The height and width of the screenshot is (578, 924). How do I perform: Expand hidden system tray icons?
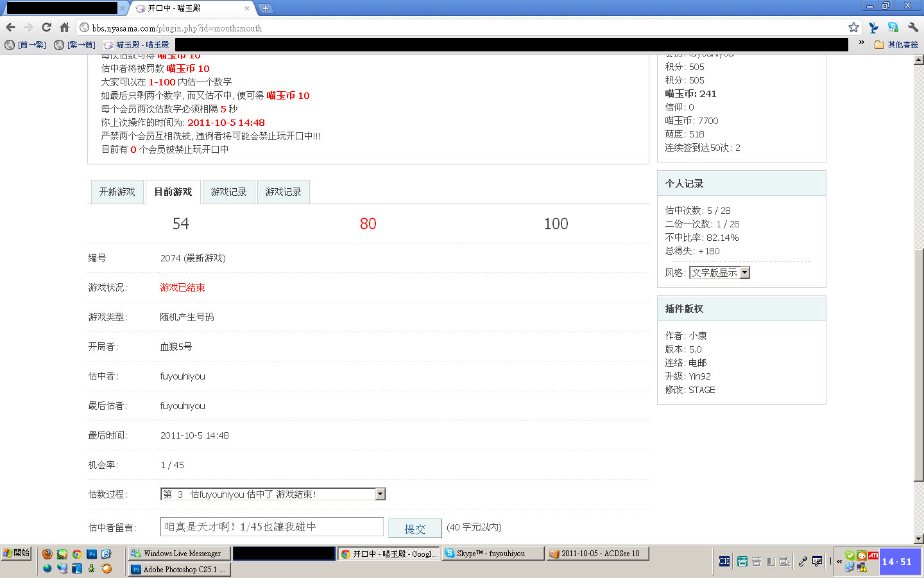839,561
